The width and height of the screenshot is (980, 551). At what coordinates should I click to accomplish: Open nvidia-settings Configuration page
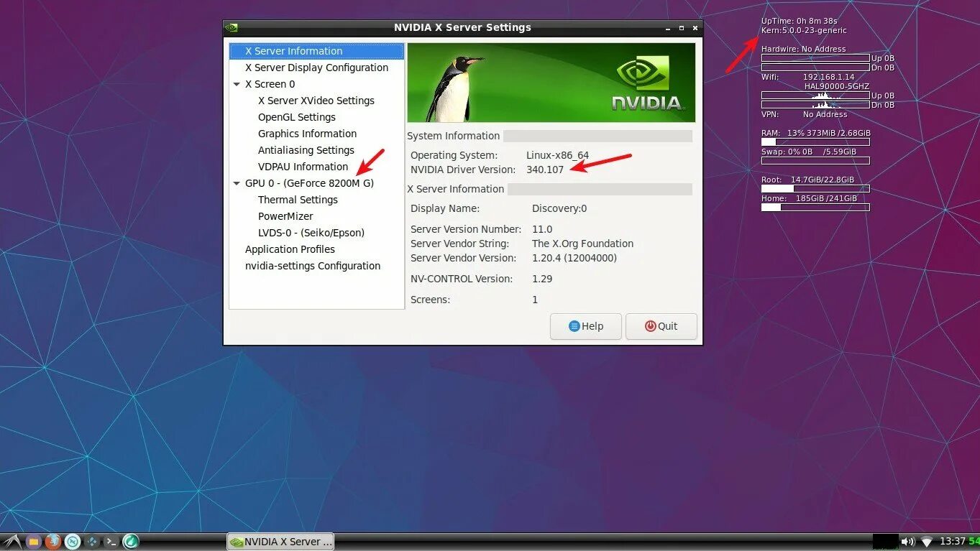(313, 266)
